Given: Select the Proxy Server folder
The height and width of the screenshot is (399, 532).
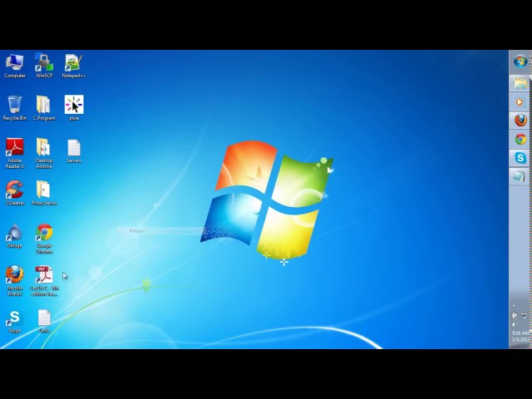Looking at the screenshot, I should click(x=44, y=193).
